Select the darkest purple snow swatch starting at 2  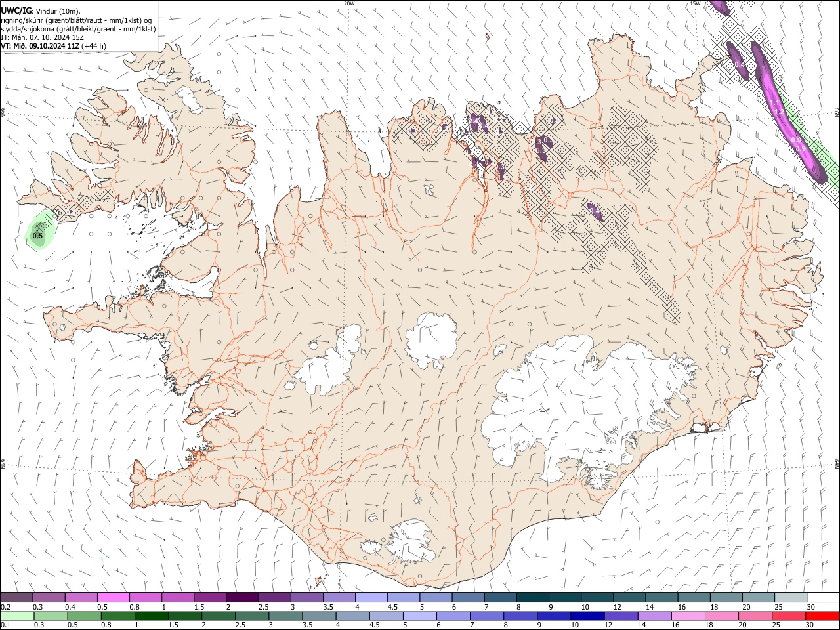click(241, 597)
